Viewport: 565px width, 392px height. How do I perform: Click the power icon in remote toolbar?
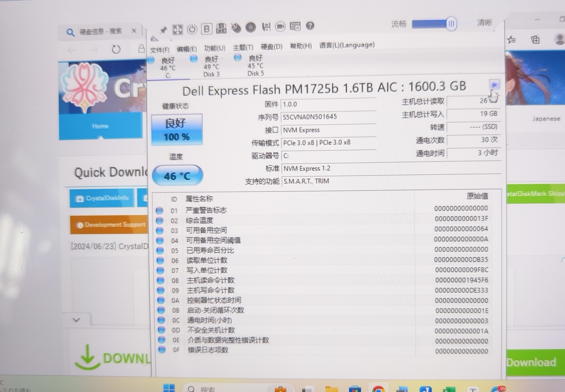click(192, 29)
